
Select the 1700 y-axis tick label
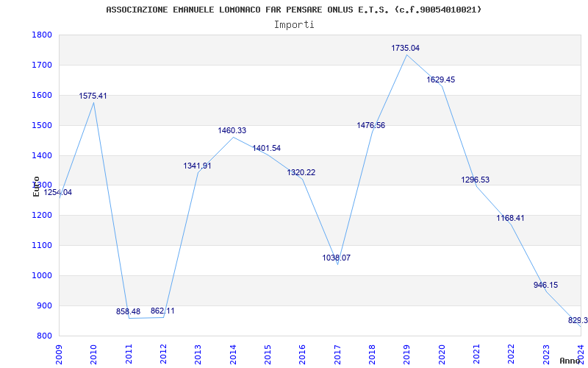click(42, 65)
